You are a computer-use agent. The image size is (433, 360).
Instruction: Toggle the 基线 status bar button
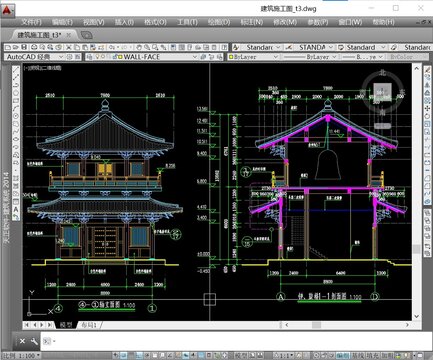[357, 355]
